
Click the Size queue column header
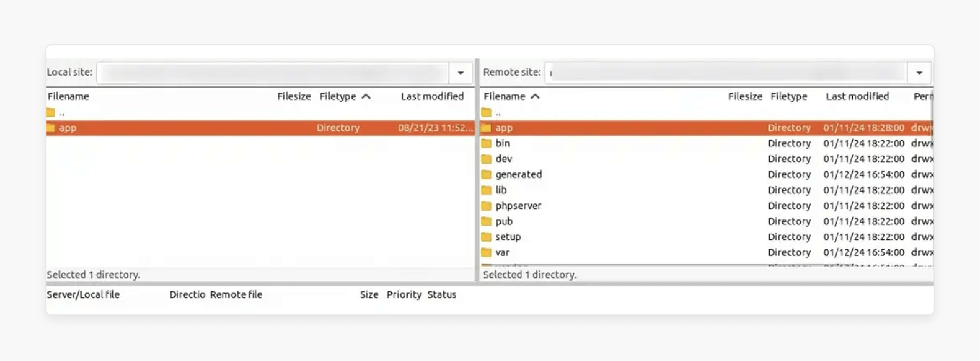pos(369,294)
